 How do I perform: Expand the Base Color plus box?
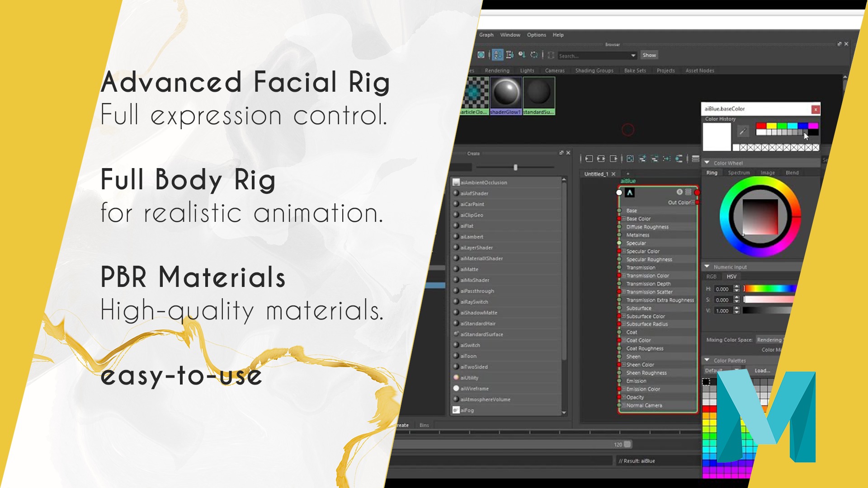click(624, 219)
